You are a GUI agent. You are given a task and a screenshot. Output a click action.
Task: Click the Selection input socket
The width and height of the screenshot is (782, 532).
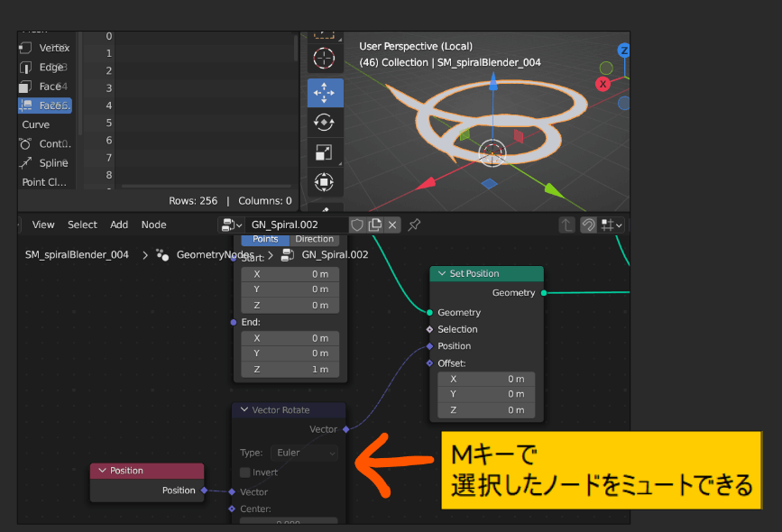(429, 330)
